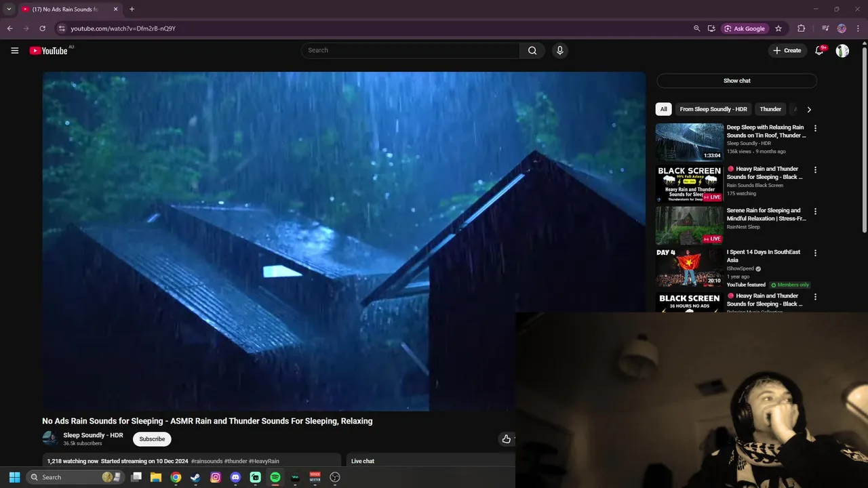
Task: Open Task View on the taskbar
Action: coord(136,477)
